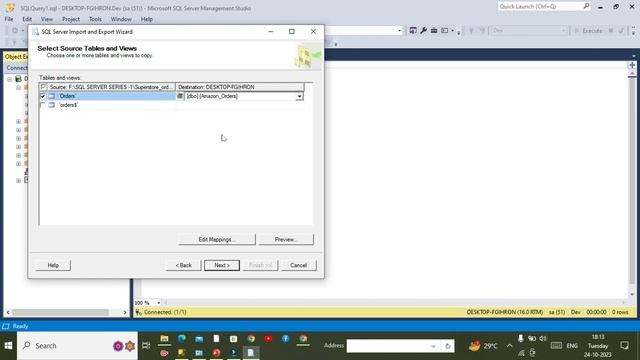
Task: Uncheck the 'Orders' source table checkbox
Action: pos(43,96)
